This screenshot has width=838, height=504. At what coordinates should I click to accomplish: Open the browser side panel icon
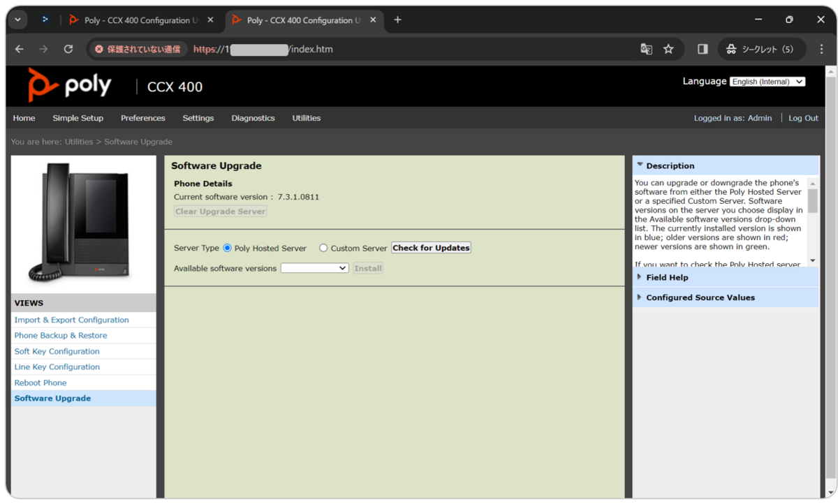pyautogui.click(x=703, y=49)
